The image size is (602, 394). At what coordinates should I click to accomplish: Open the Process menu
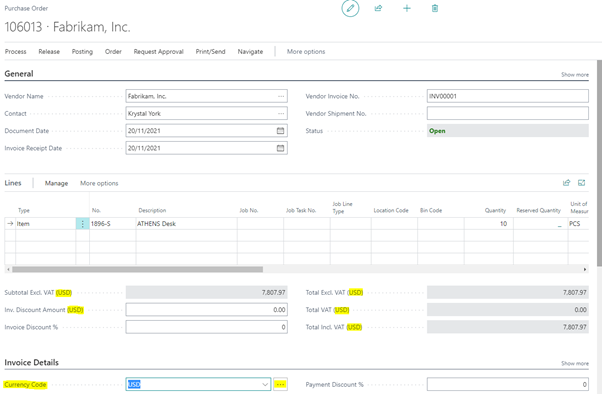coord(15,51)
